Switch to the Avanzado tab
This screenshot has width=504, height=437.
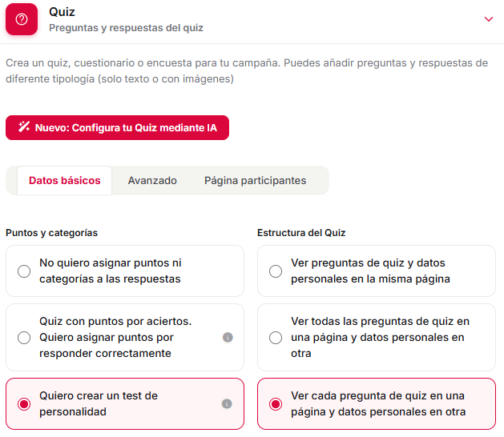[x=152, y=180]
